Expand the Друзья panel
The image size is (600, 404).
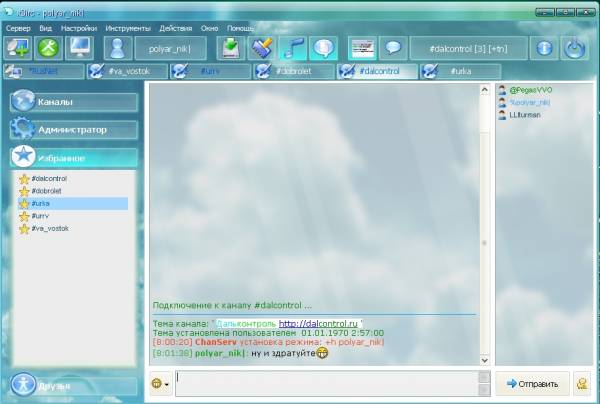point(72,385)
